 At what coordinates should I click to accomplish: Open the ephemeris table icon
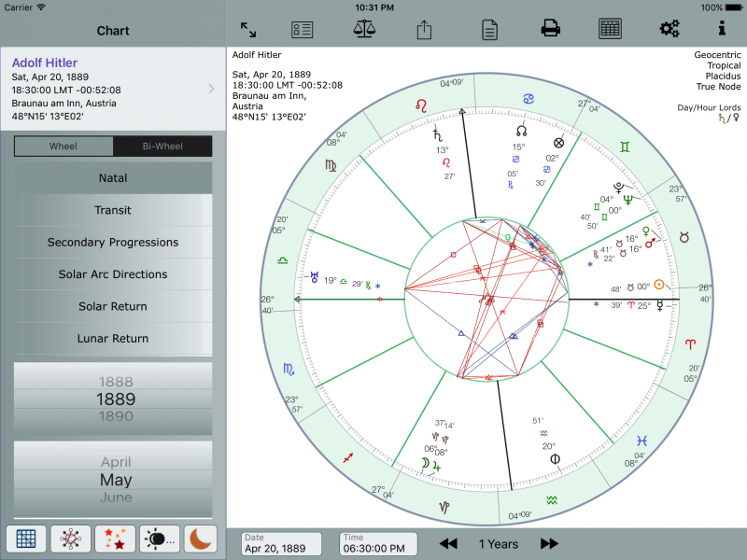coord(610,29)
